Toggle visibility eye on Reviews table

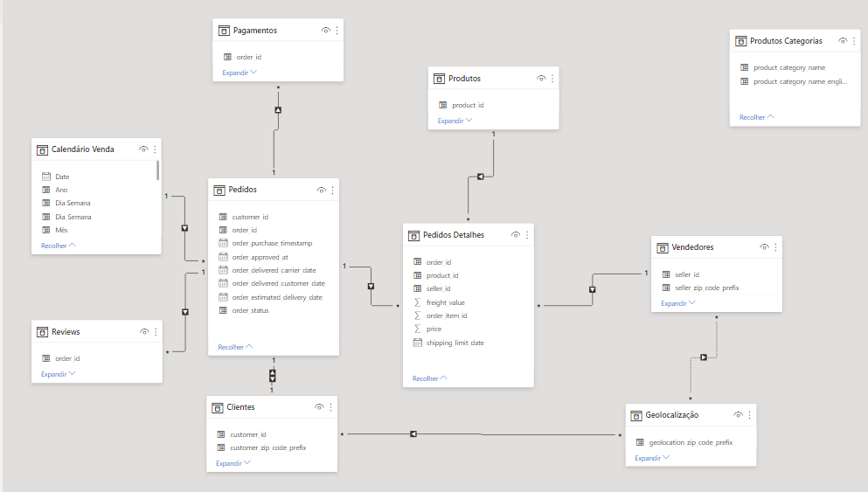tap(144, 332)
